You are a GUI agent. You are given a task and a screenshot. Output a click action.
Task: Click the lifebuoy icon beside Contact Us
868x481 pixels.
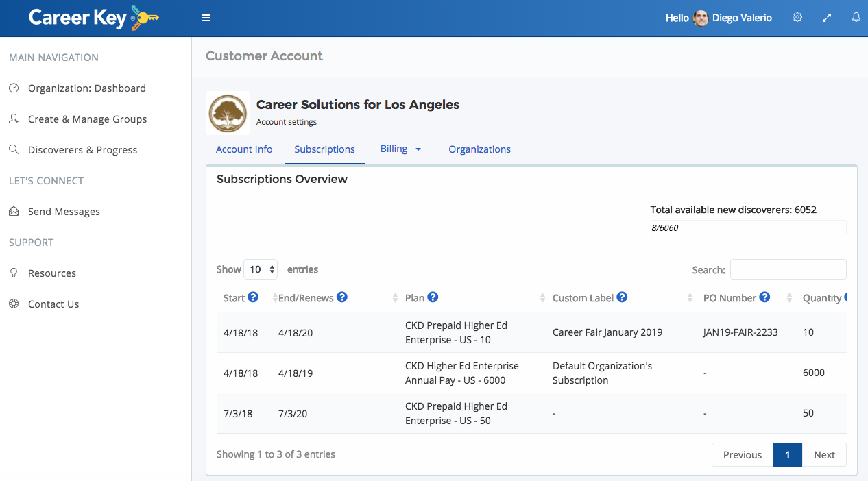[14, 304]
